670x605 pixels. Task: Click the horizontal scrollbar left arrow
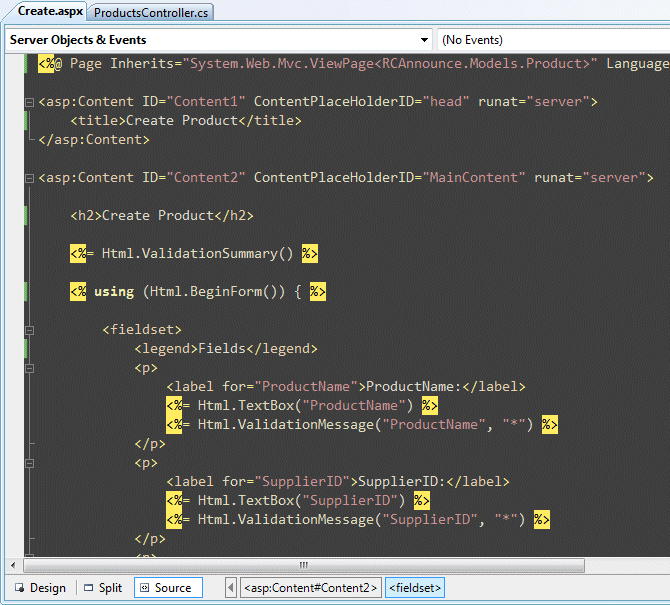(x=13, y=565)
